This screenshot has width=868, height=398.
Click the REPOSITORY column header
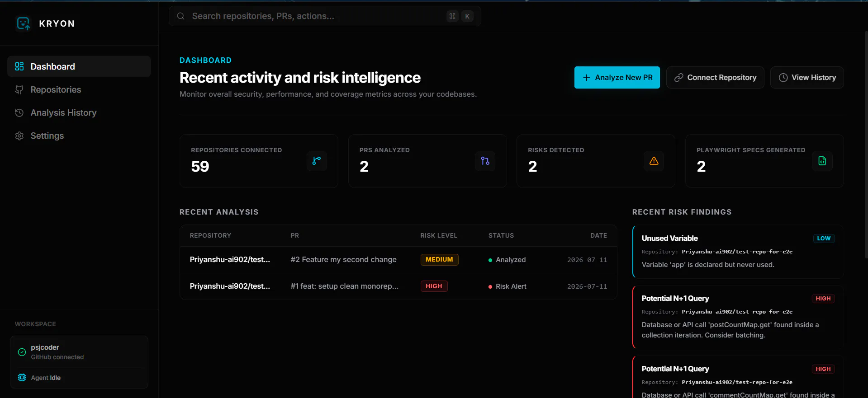pos(210,235)
